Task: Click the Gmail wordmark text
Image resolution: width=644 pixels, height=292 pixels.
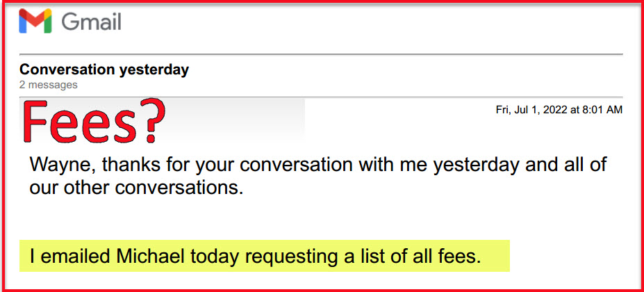Action: pos(92,22)
